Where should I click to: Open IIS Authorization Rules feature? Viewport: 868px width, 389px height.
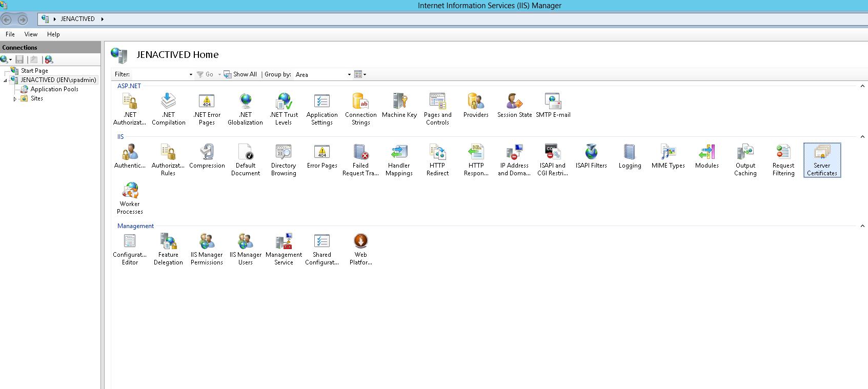(x=168, y=159)
